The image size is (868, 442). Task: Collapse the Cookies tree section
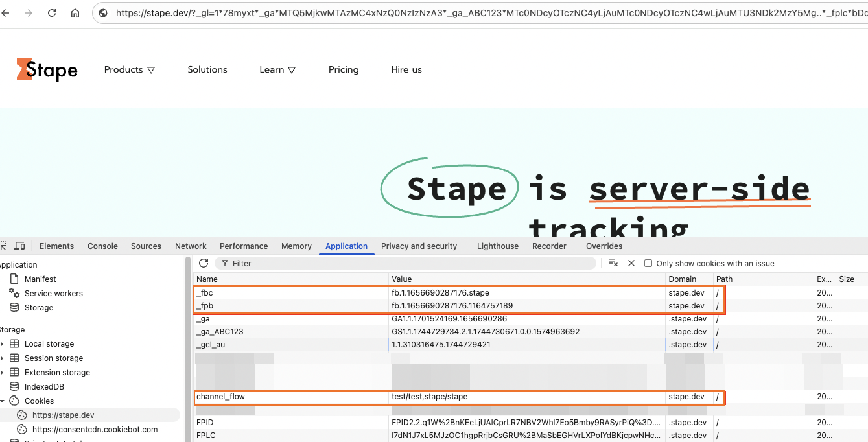coord(2,401)
